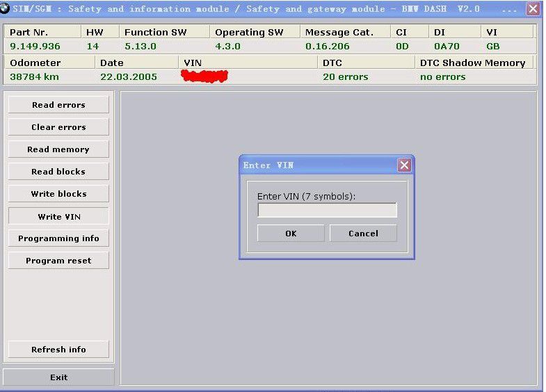Click Refresh info button
This screenshot has height=392, width=546.
tap(58, 350)
